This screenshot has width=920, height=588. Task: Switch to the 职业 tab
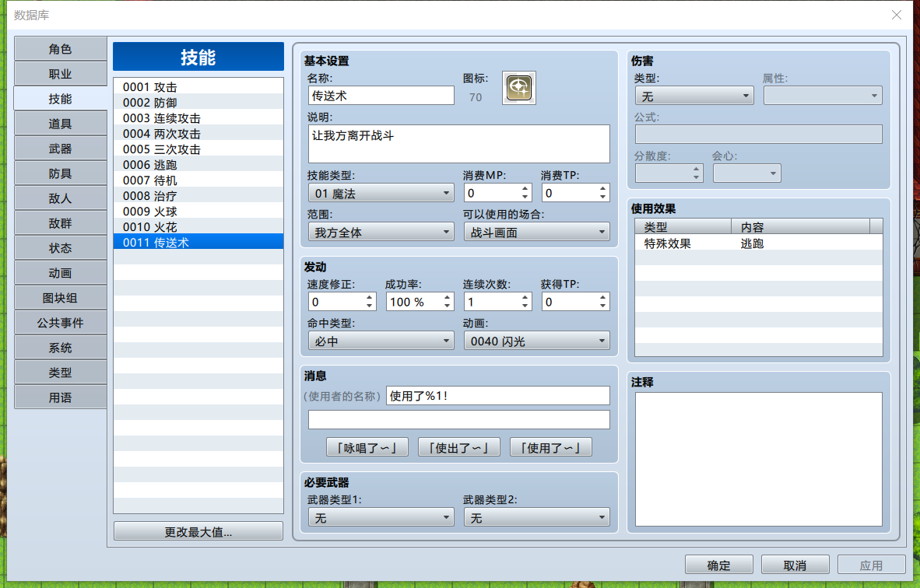coord(61,74)
